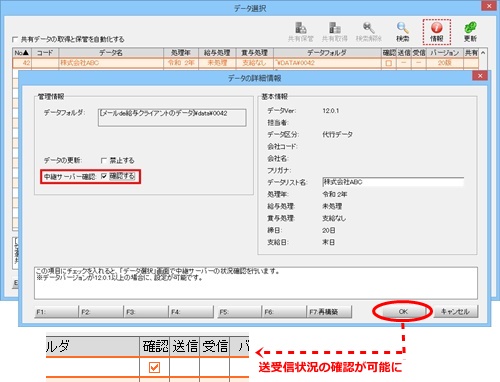Click the 代行データ value

(x=337, y=134)
